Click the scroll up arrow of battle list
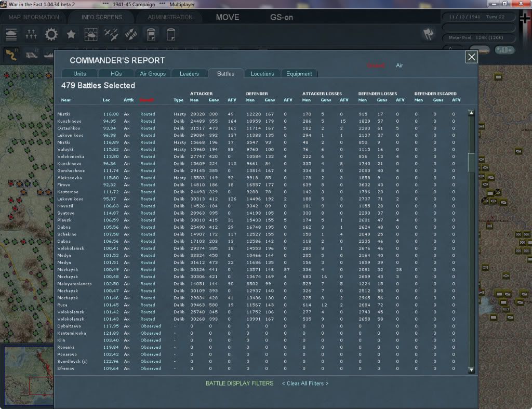The height and width of the screenshot is (409, 532). tap(471, 113)
